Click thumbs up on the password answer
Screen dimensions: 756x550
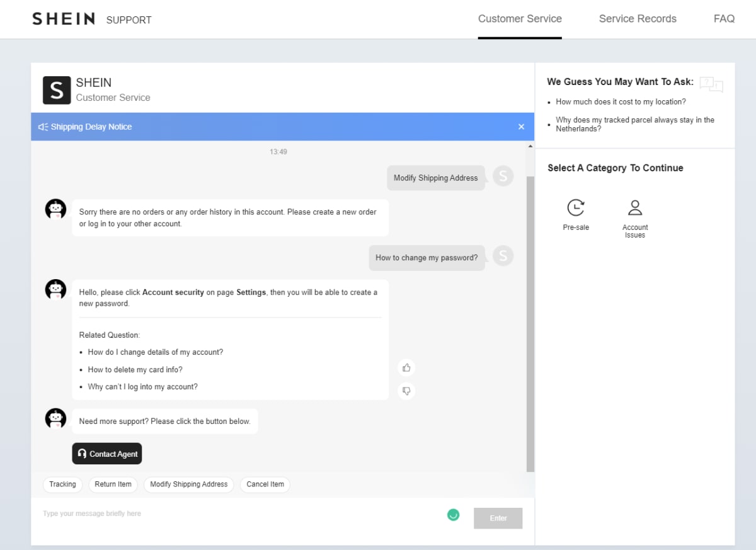(406, 368)
